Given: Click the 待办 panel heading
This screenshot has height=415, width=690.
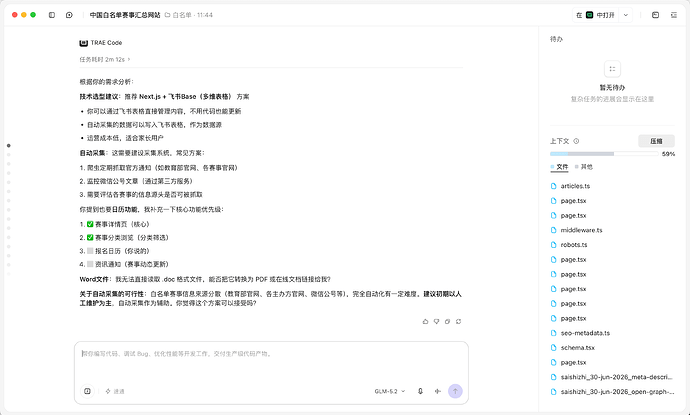Looking at the screenshot, I should click(556, 39).
